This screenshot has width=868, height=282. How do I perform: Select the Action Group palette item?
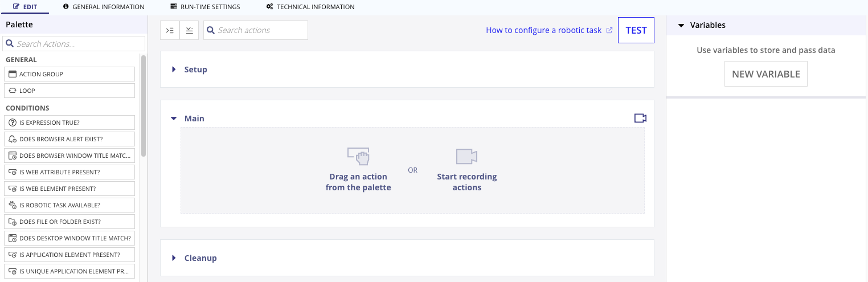click(69, 74)
